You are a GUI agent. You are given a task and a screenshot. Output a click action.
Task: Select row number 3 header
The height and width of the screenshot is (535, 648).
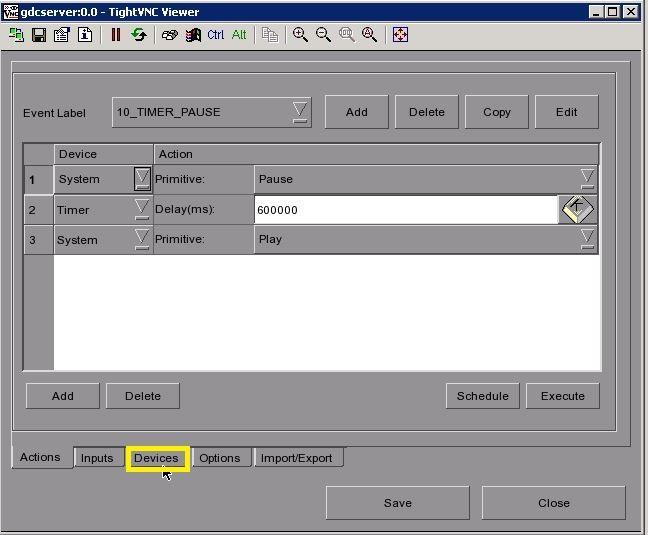(38, 240)
